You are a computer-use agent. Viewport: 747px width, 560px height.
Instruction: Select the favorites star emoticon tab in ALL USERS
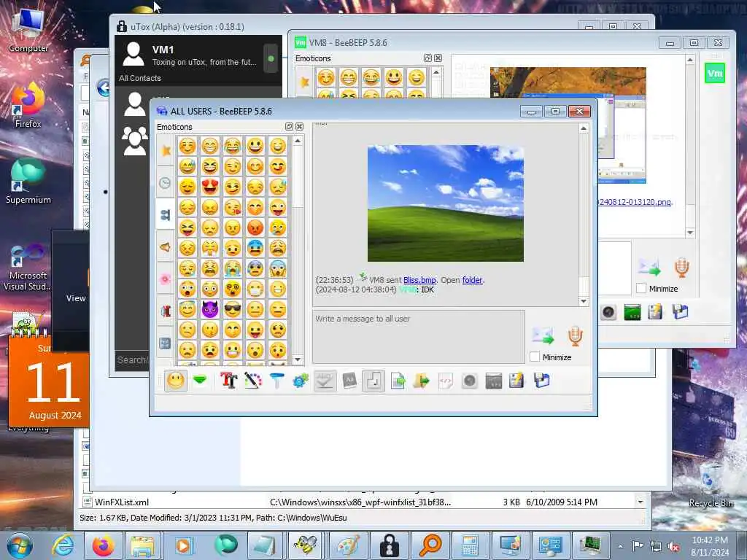click(166, 151)
